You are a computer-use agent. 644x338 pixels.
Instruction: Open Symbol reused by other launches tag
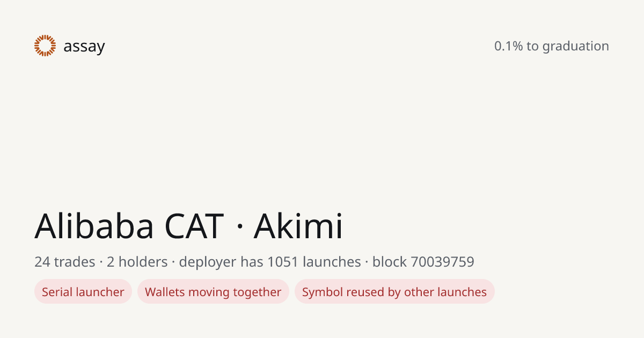(x=394, y=292)
